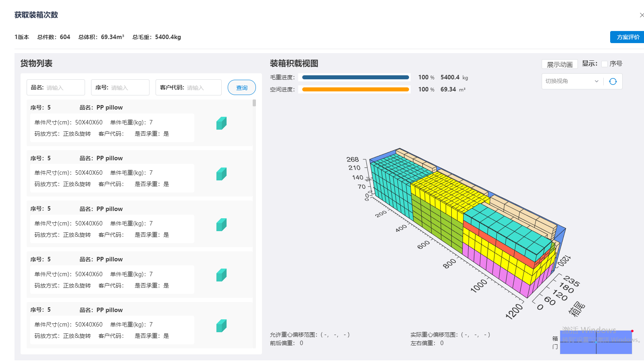Click the orange 空间进度 progress bar

(x=355, y=89)
